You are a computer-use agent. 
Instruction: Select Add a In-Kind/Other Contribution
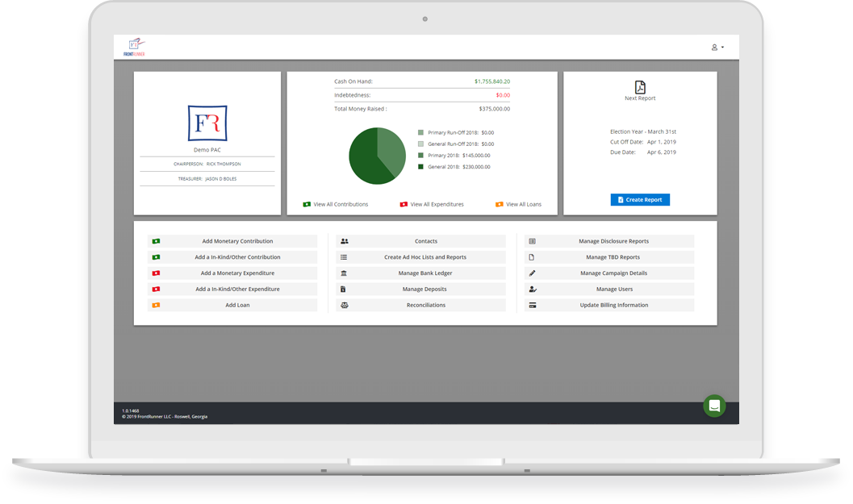point(232,257)
